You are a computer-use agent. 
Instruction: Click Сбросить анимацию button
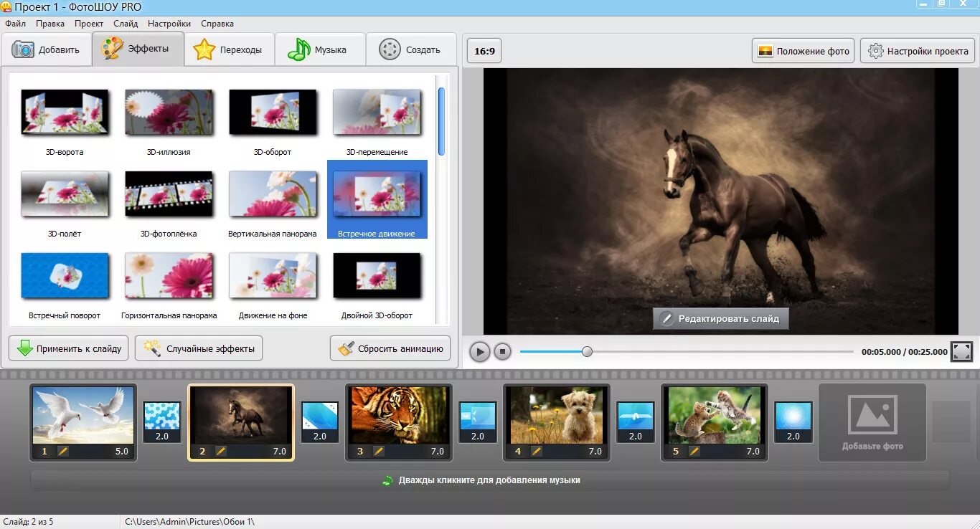pyautogui.click(x=390, y=348)
